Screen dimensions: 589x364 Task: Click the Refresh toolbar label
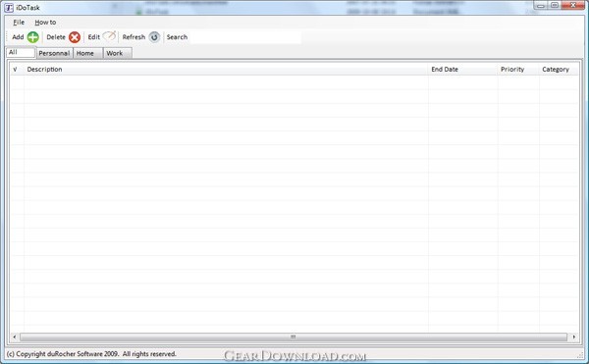(x=134, y=37)
